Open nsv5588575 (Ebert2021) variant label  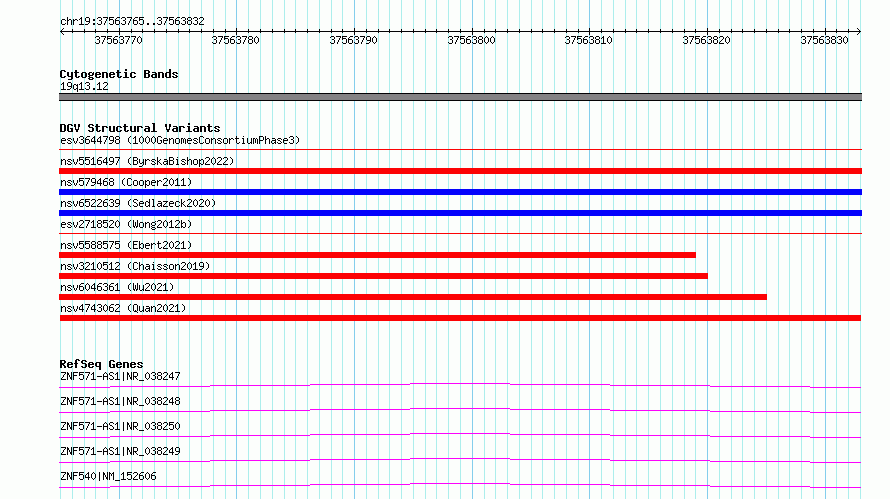tap(126, 245)
